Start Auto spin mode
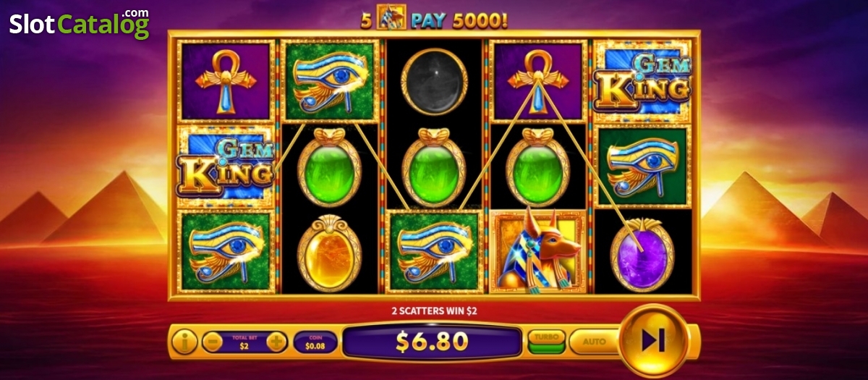This screenshot has height=380, width=868. point(594,341)
